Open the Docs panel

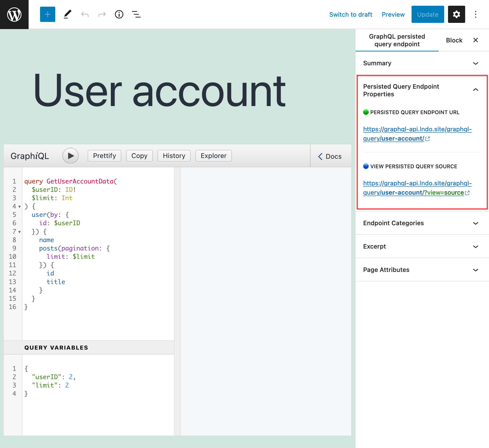330,157
